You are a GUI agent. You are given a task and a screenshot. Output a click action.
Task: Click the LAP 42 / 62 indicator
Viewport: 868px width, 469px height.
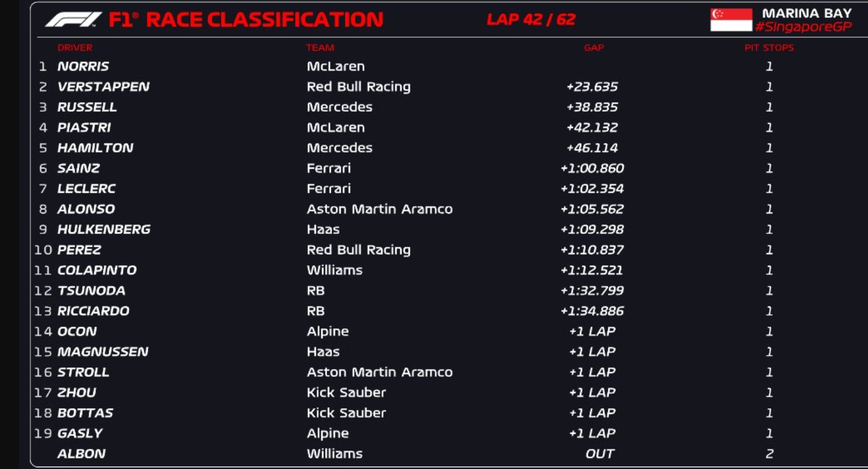(x=531, y=19)
